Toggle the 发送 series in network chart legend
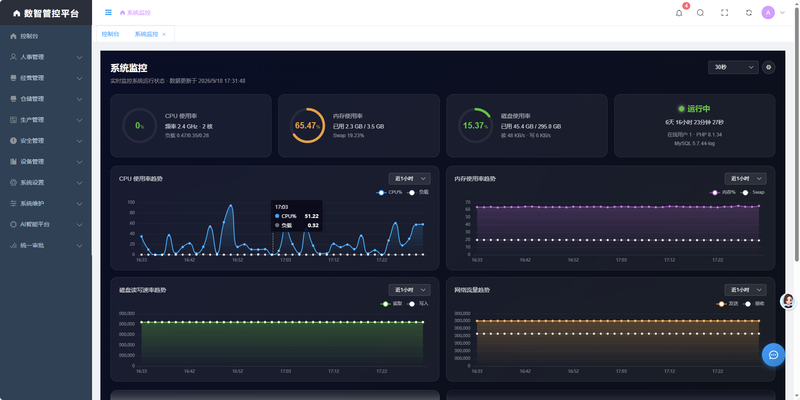Viewport: 800px width, 400px height. coord(728,304)
